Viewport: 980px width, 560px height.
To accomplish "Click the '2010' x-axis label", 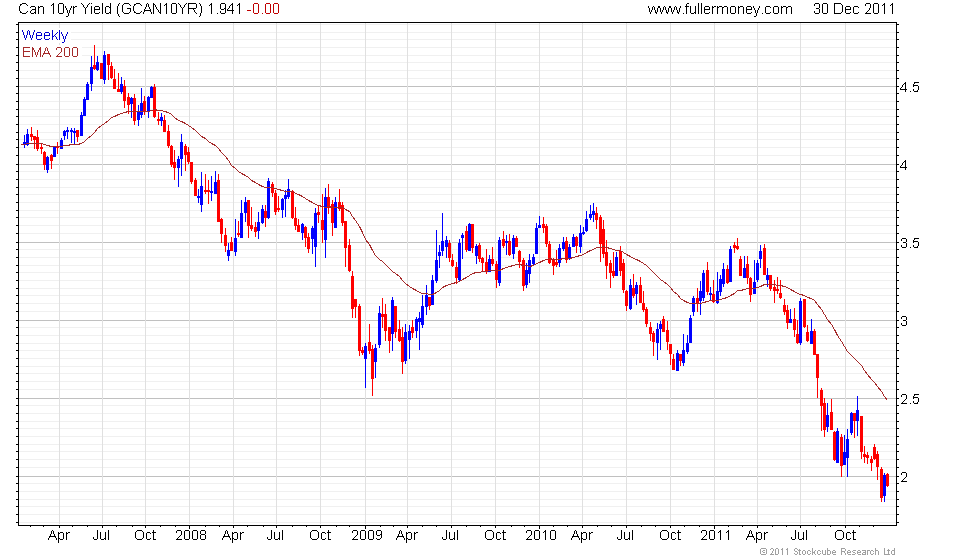I will (541, 536).
